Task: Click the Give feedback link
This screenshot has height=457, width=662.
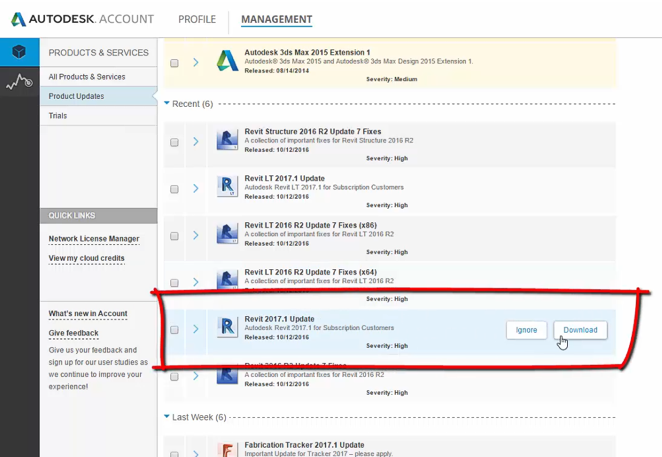Action: [73, 333]
